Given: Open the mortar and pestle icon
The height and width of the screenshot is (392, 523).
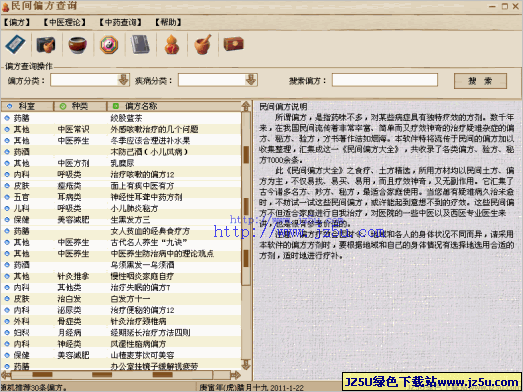Looking at the screenshot, I should 203,44.
